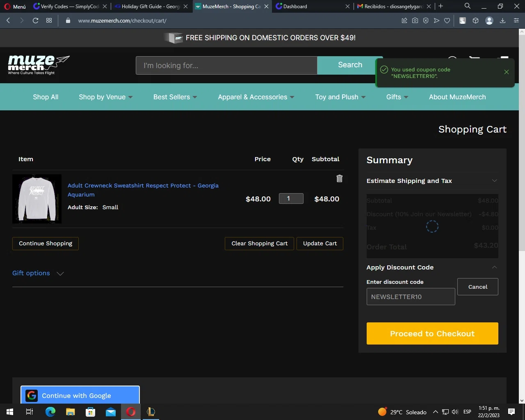
Task: Open the Windows notification center
Action: point(511,412)
